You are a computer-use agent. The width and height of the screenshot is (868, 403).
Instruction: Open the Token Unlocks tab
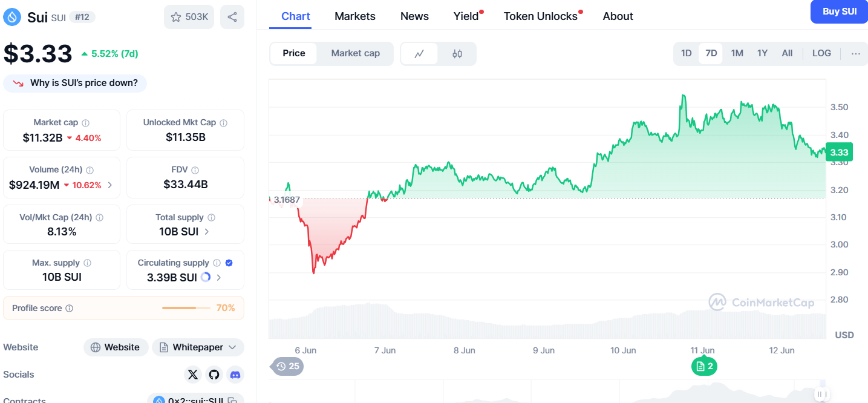541,16
